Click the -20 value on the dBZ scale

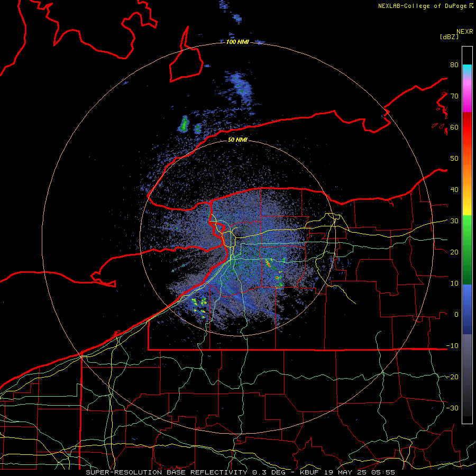tap(452, 377)
